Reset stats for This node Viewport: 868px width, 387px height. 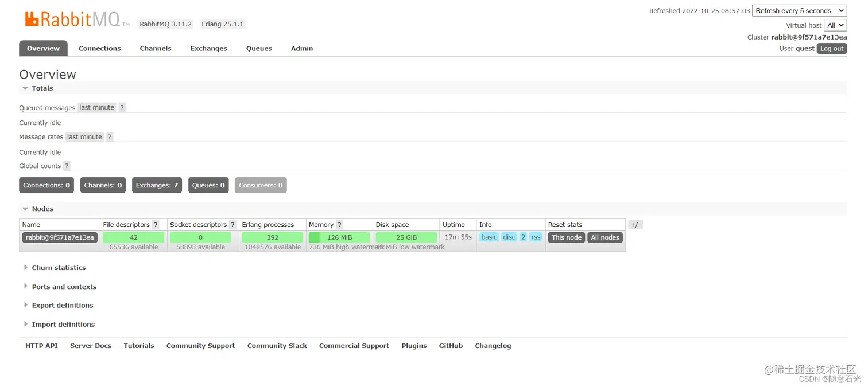click(567, 237)
